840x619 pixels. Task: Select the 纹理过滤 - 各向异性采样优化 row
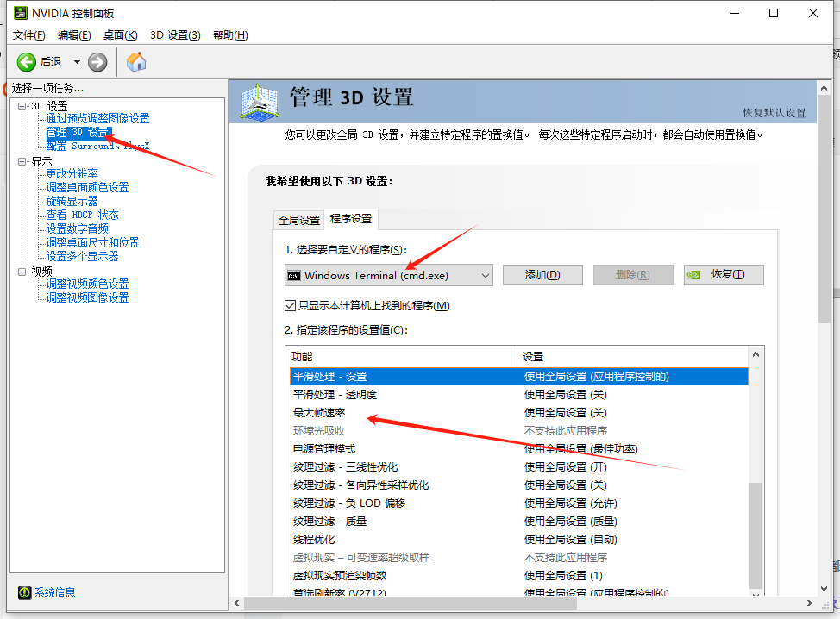(518, 485)
